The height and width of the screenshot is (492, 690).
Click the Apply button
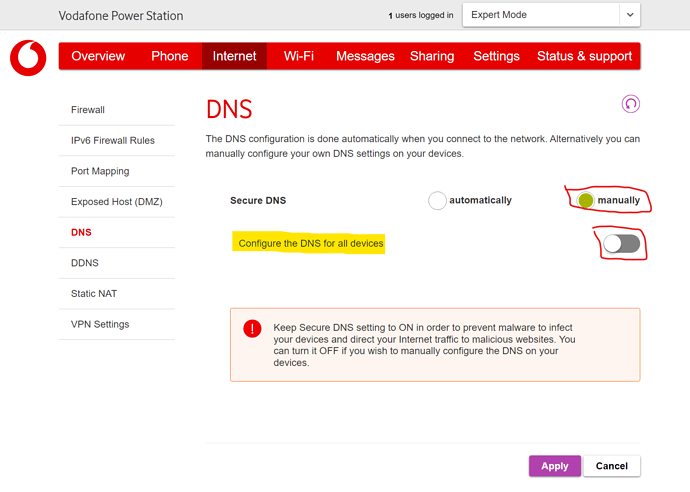(554, 466)
